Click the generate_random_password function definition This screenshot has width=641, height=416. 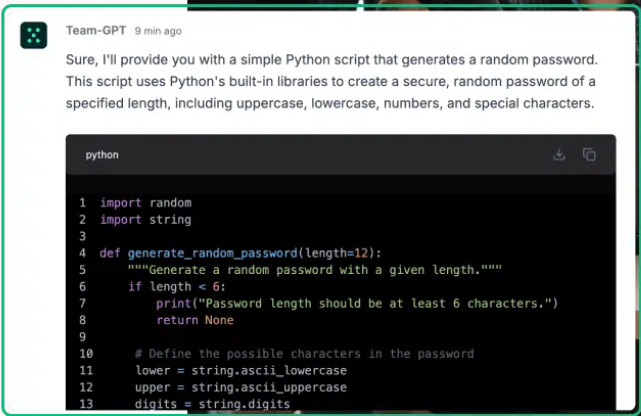point(240,253)
